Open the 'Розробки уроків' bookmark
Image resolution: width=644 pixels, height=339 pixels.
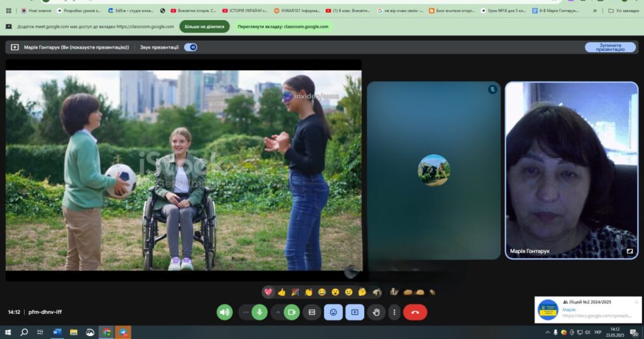click(x=79, y=11)
